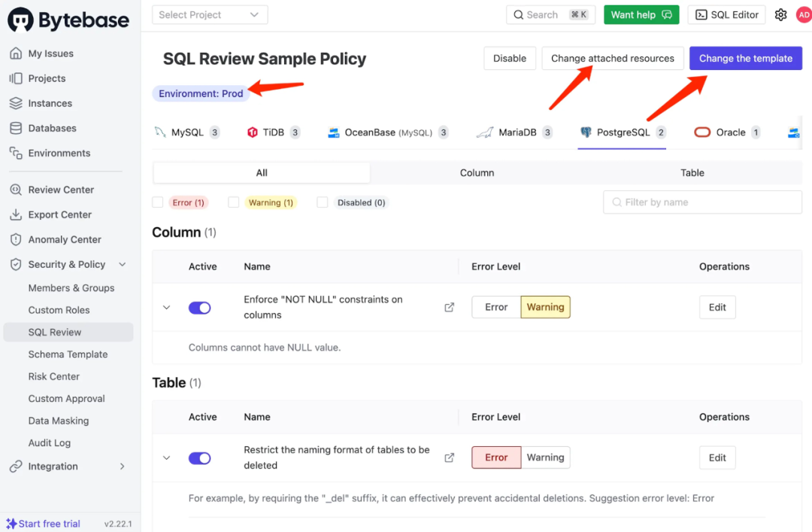Click the PostgreSQL elephant icon
The height and width of the screenshot is (532, 812).
point(586,132)
